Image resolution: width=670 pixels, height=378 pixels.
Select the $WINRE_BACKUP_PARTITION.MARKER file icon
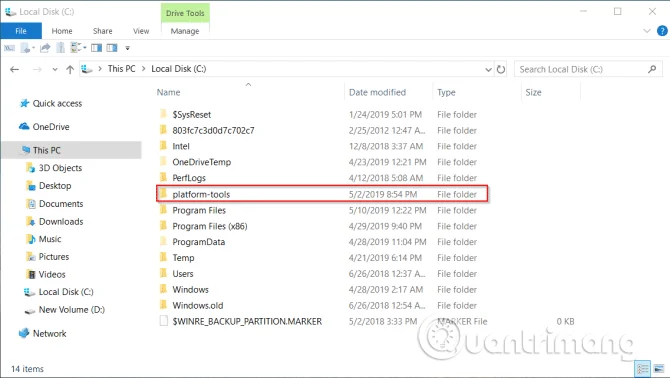tap(163, 321)
